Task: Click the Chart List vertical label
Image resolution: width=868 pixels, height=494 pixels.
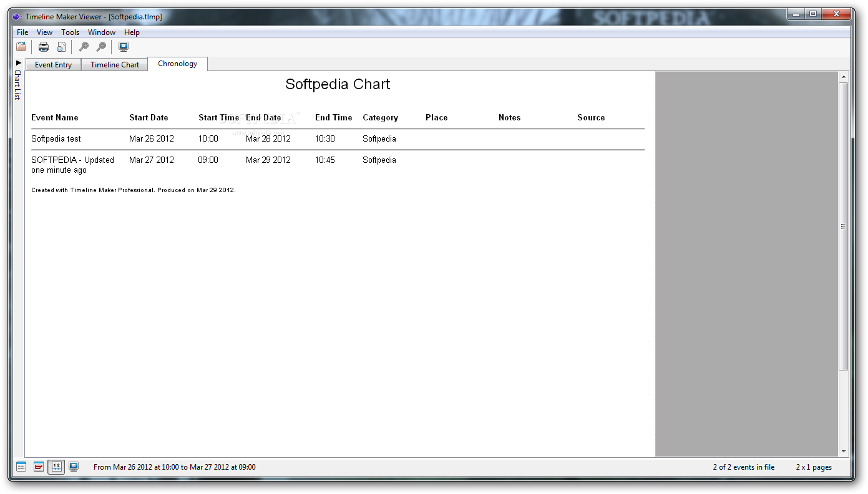Action: [18, 85]
